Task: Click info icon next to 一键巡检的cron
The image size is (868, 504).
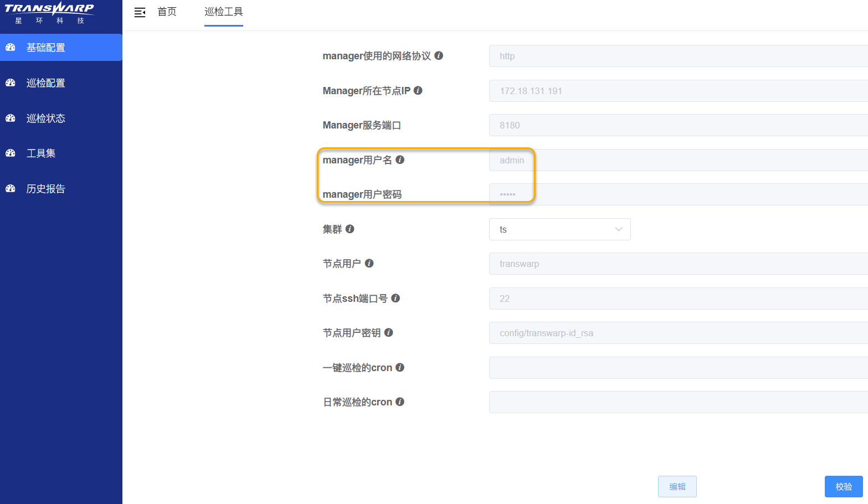Action: 400,367
